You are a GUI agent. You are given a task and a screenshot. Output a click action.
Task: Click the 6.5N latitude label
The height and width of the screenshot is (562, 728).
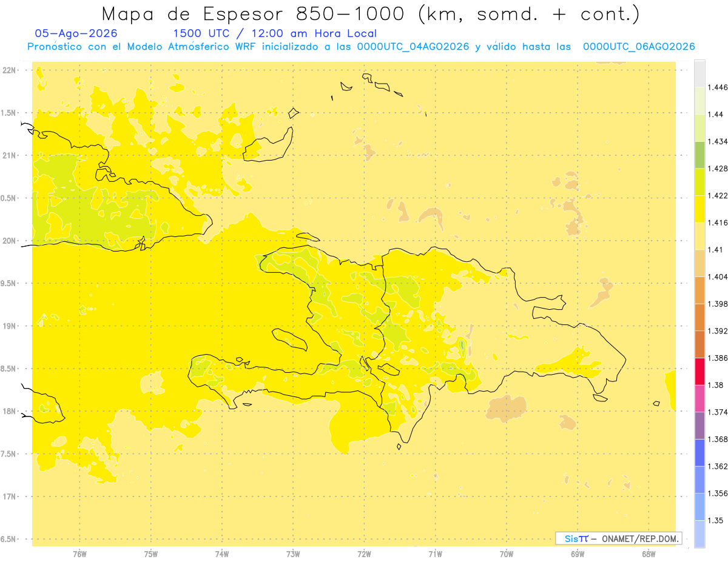coord(9,539)
